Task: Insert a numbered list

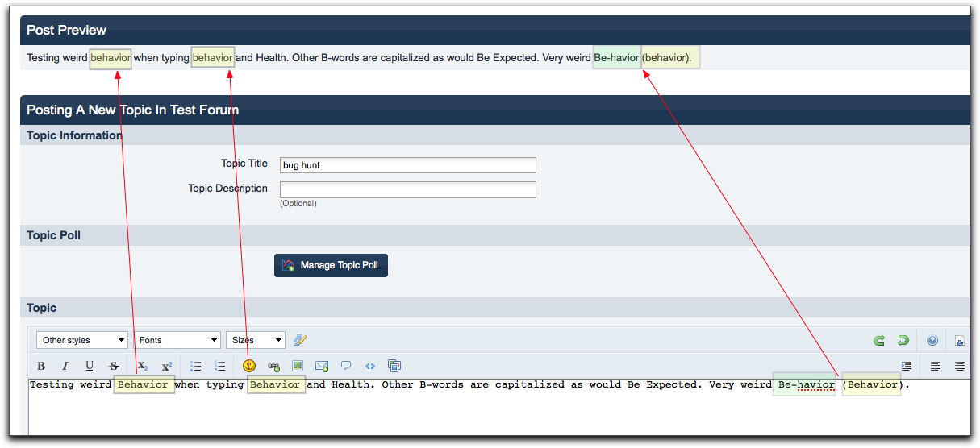Action: coord(219,366)
